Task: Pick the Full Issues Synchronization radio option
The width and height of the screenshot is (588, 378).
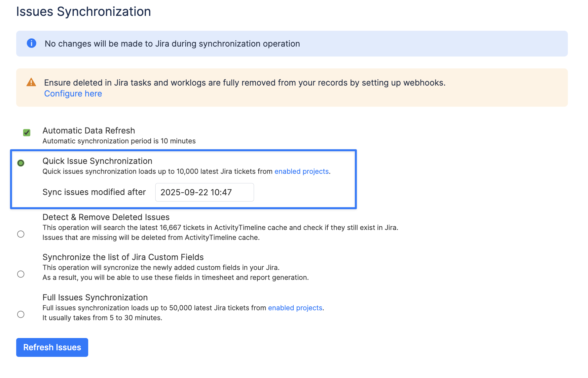Action: pos(21,314)
